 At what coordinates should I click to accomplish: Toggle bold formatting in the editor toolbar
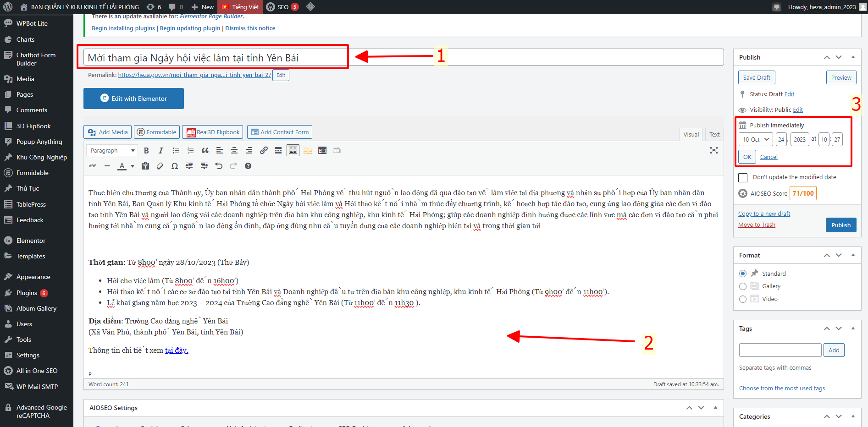(146, 151)
